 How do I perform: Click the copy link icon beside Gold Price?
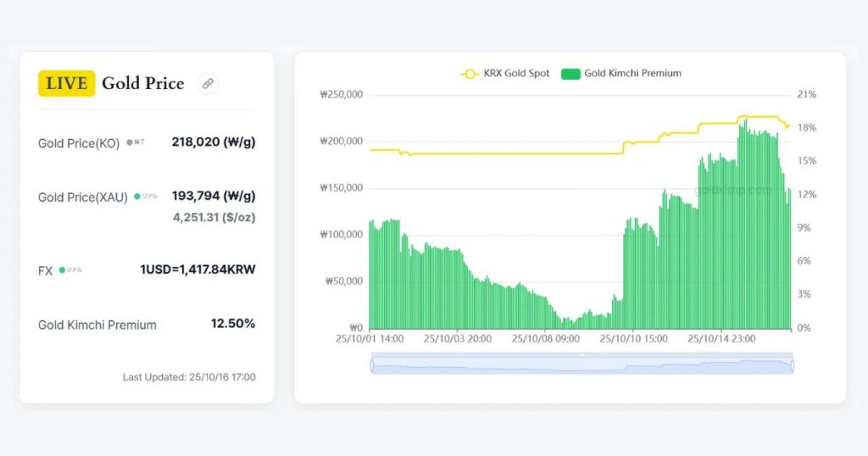click(x=208, y=83)
